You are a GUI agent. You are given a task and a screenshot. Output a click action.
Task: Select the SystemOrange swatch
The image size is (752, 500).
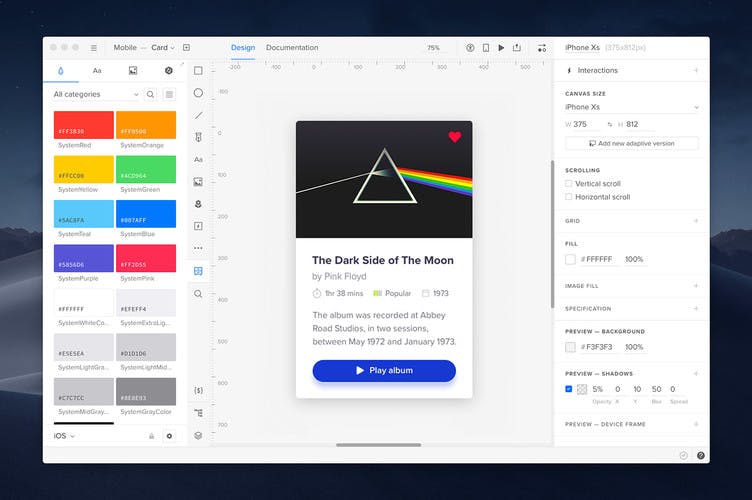(146, 125)
